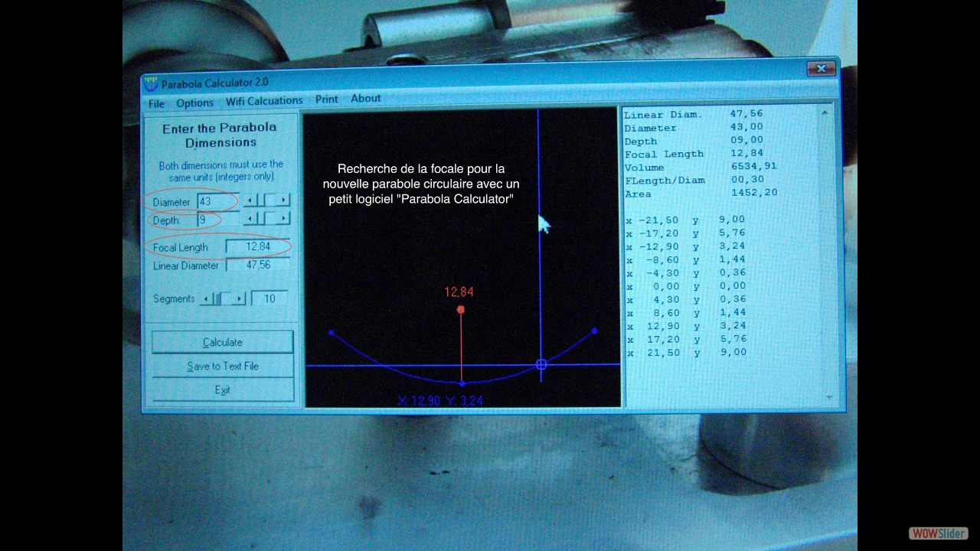This screenshot has width=980, height=551.
Task: Click the Diameter slider left arrow
Action: point(250,201)
